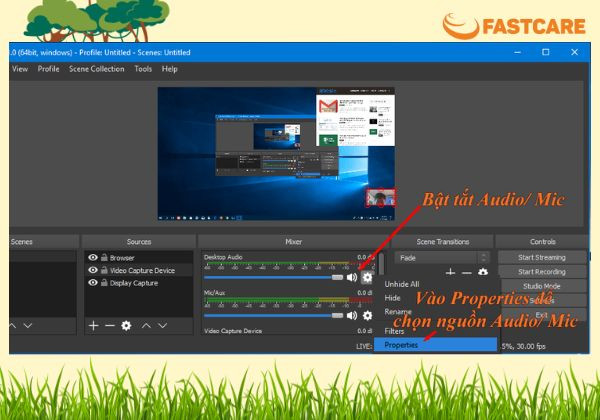Viewport: 600px width, 420px height.
Task: Open the Tools menu
Action: (143, 69)
